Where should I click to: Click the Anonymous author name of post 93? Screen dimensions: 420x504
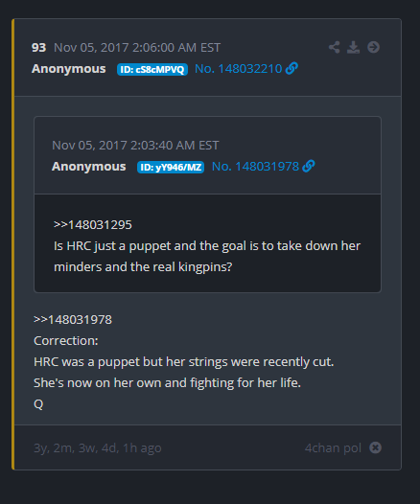pyautogui.click(x=68, y=69)
